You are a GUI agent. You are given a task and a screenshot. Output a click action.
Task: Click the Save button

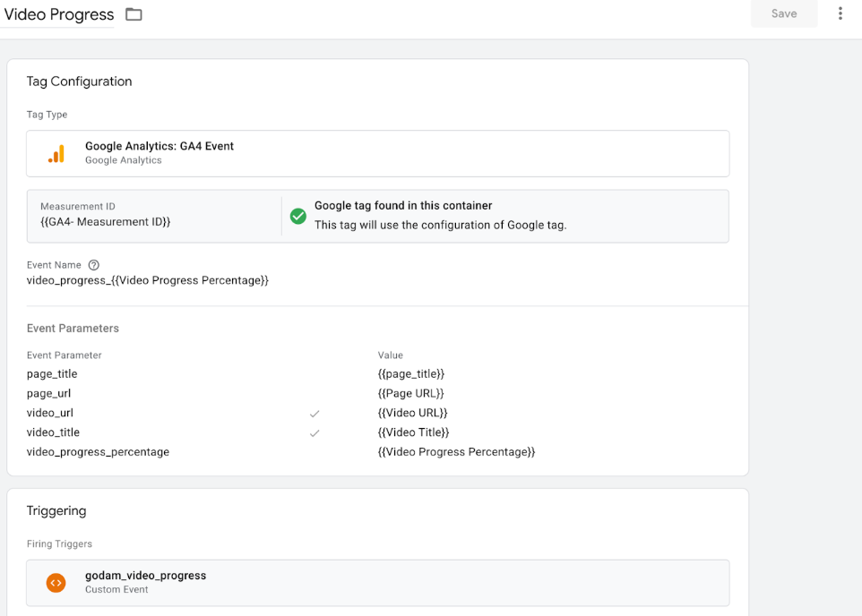(783, 13)
